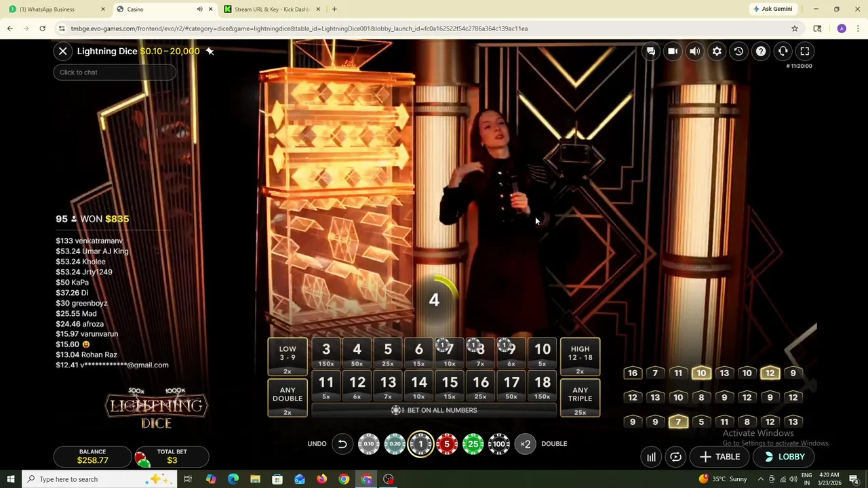Open Chrome profile avatar
The width and height of the screenshot is (868, 488).
pyautogui.click(x=842, y=28)
